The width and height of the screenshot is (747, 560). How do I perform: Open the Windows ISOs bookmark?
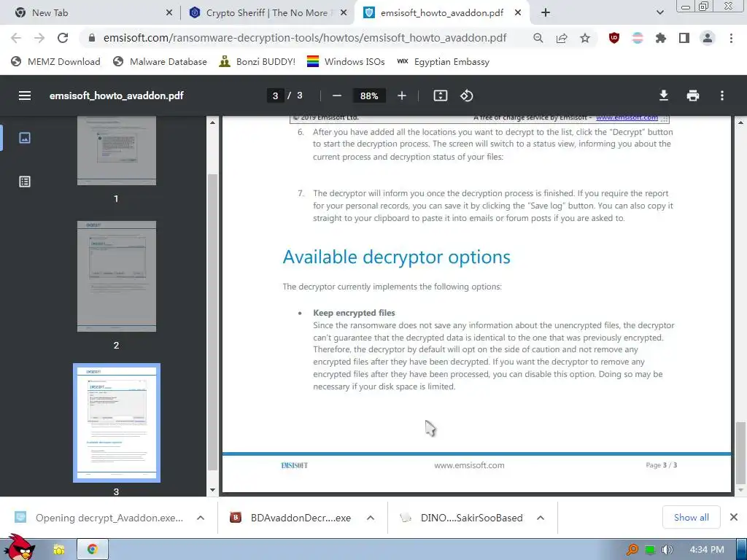[x=346, y=62]
